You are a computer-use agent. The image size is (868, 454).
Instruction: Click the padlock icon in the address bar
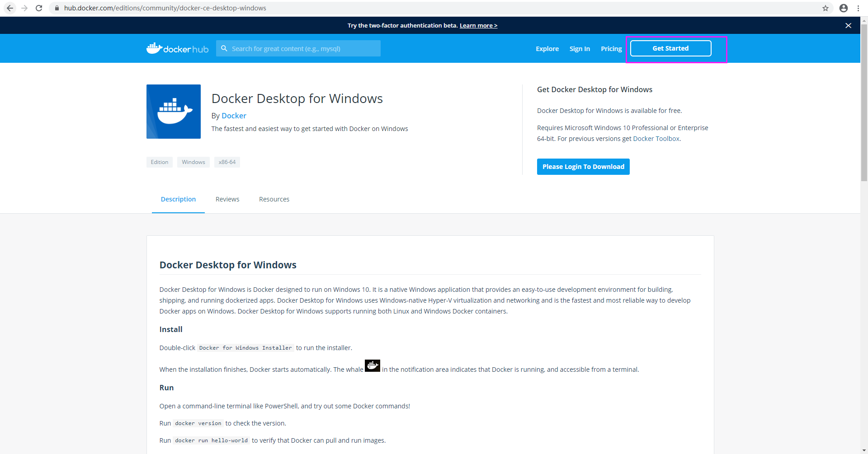tap(57, 8)
